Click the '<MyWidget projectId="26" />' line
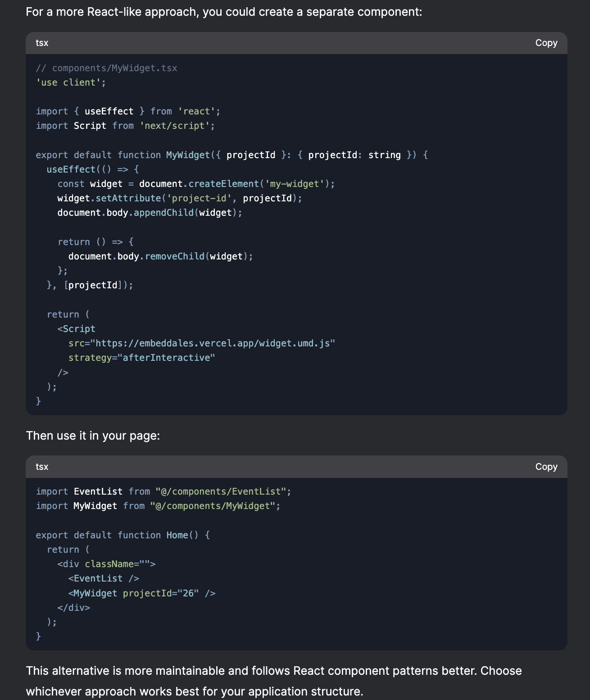The height and width of the screenshot is (700, 590). pyautogui.click(x=141, y=593)
